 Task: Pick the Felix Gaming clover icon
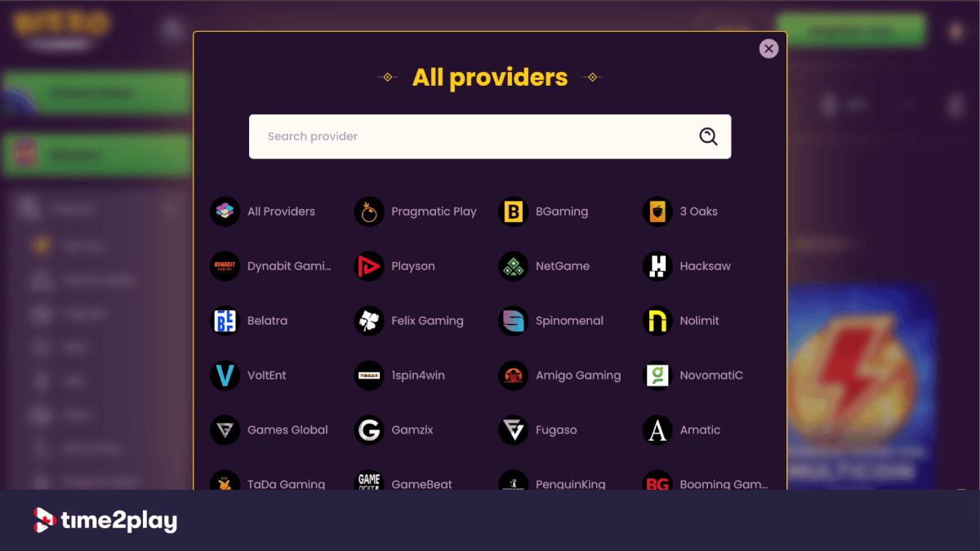coord(369,321)
